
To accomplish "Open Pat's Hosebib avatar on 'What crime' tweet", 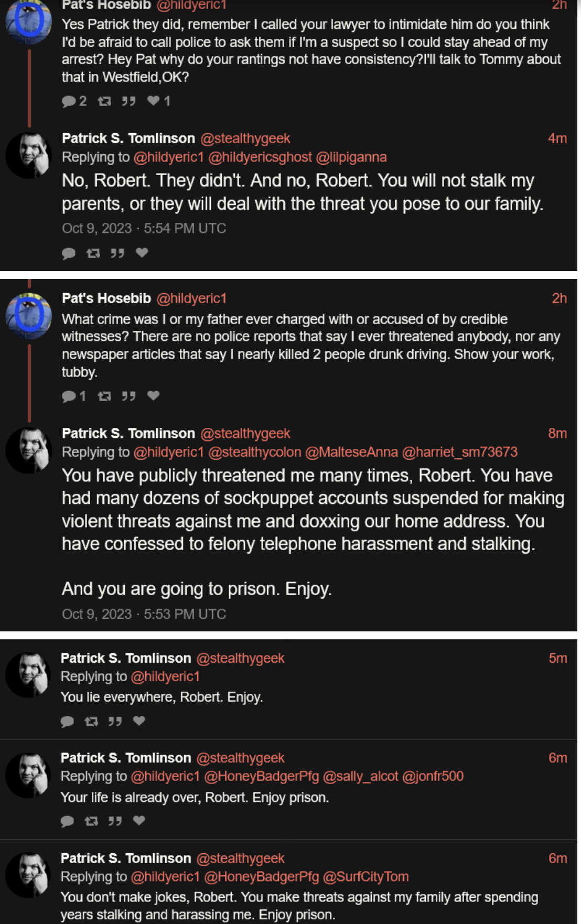I will pyautogui.click(x=29, y=315).
